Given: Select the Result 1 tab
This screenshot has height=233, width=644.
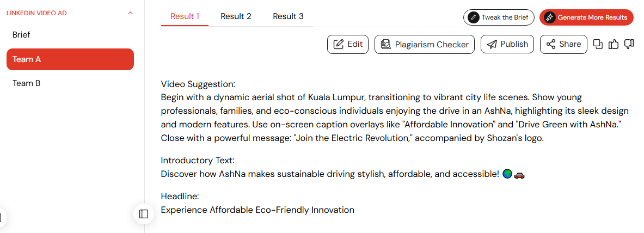Looking at the screenshot, I should coord(185,16).
